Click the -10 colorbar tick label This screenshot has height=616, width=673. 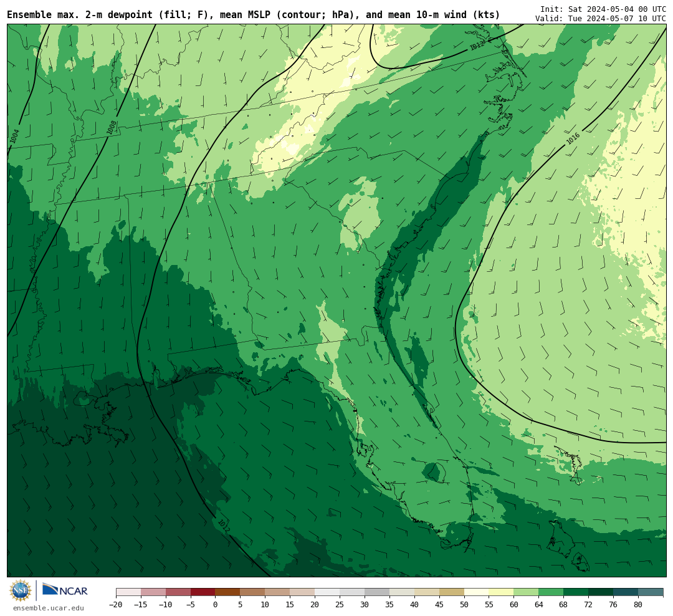pyautogui.click(x=166, y=605)
